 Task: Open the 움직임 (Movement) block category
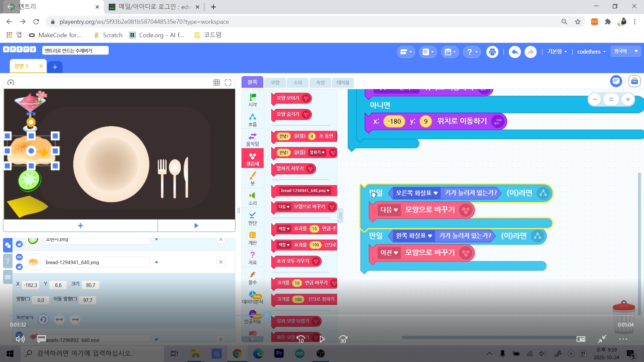coord(253,139)
